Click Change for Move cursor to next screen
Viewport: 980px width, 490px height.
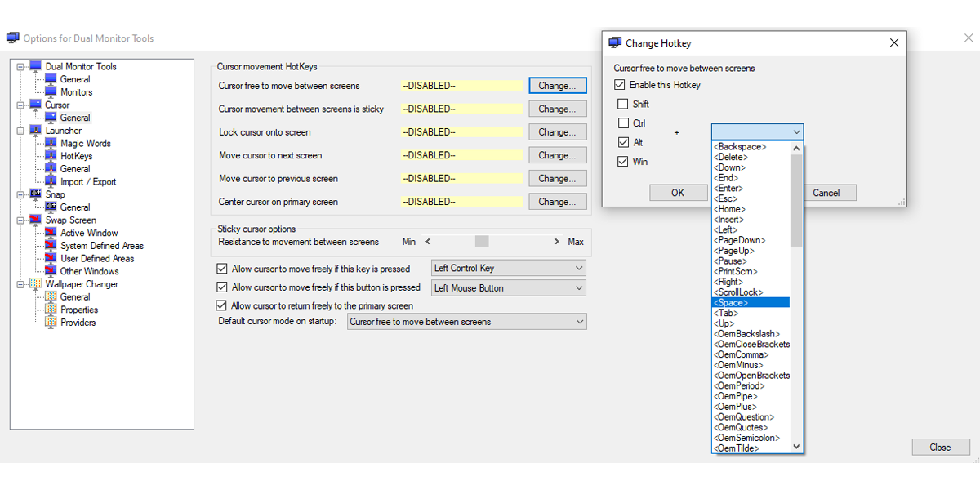click(558, 155)
